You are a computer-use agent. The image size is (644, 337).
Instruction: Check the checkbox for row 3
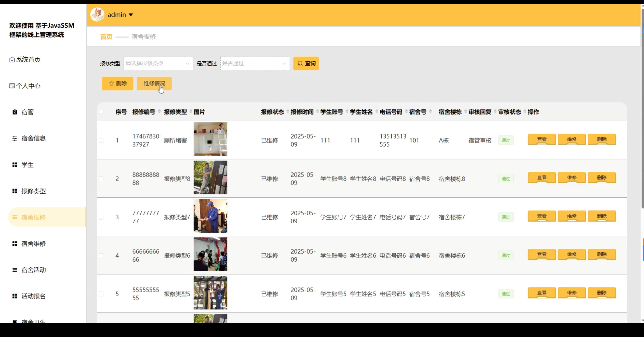click(x=101, y=217)
